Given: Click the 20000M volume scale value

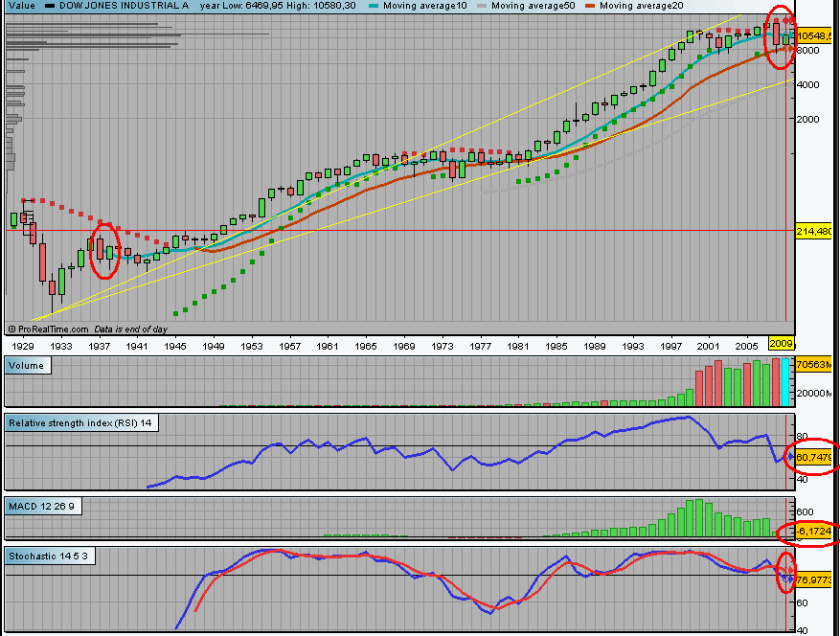Looking at the screenshot, I should click(814, 394).
